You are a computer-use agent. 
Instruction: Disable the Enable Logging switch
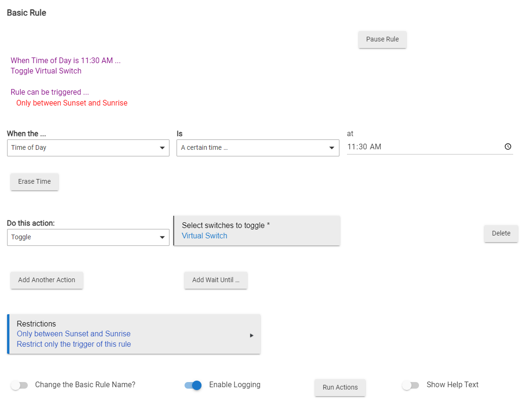point(193,385)
